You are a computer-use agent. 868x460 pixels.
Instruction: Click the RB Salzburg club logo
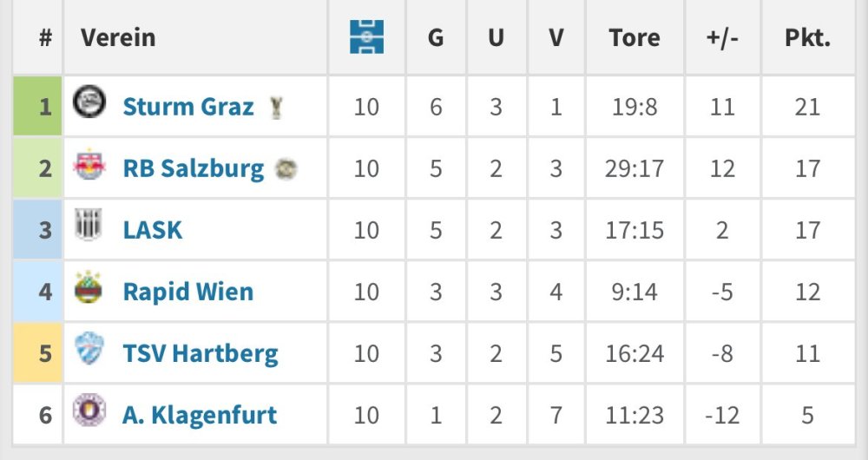(x=89, y=167)
